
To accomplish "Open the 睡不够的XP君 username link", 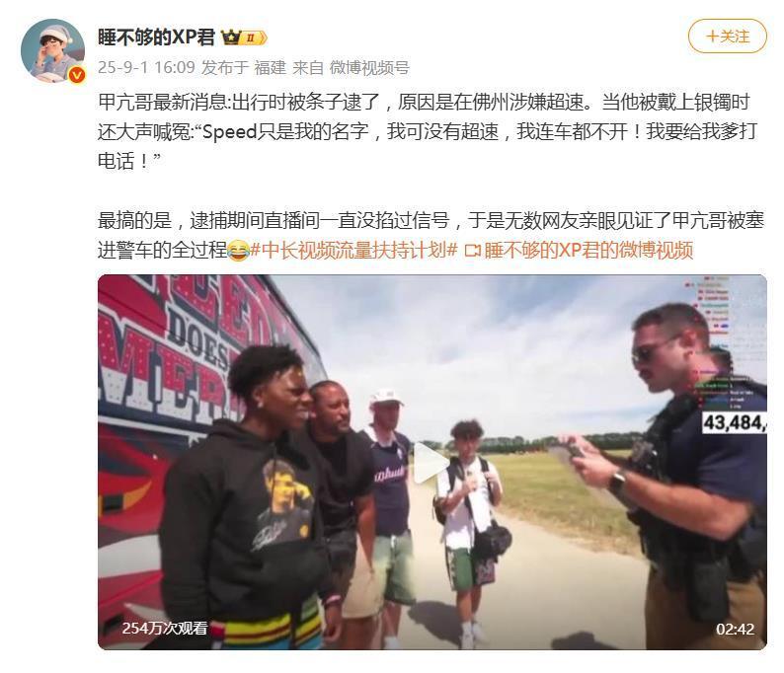I will click(156, 37).
